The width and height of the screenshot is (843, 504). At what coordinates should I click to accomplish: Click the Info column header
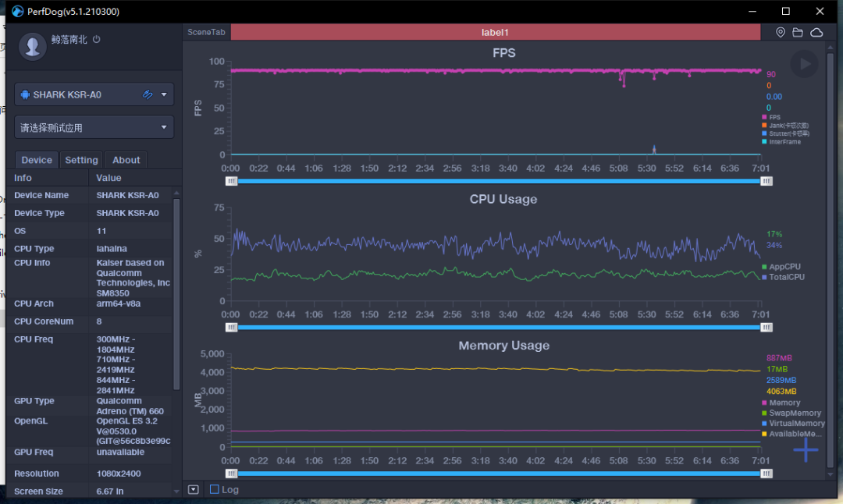pos(23,178)
